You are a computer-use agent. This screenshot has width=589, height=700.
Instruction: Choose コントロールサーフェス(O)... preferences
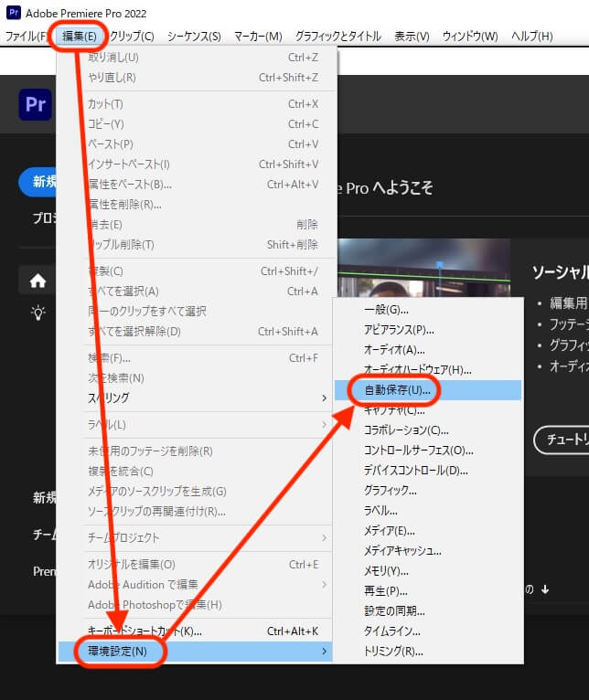tap(428, 451)
